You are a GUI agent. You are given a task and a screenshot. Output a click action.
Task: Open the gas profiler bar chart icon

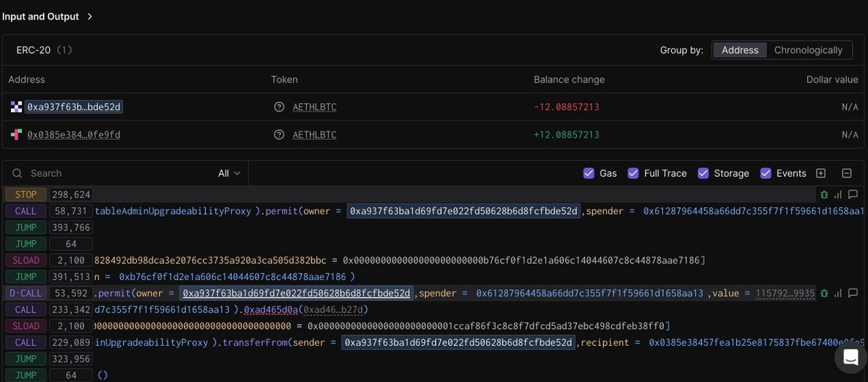point(838,194)
